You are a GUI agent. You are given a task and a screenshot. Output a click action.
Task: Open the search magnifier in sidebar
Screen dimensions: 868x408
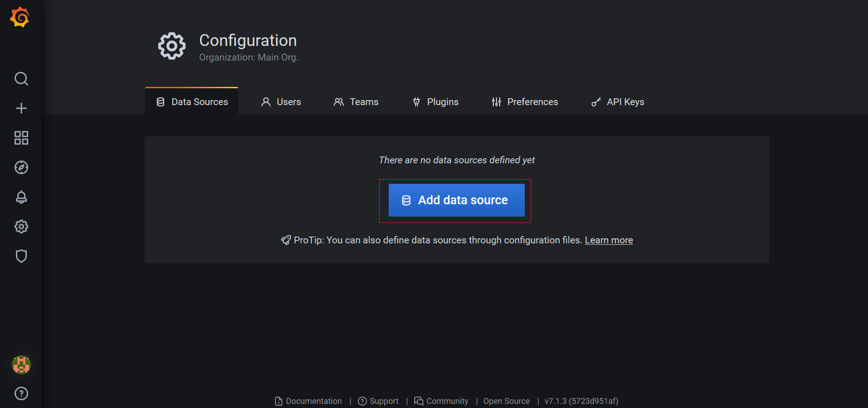(21, 79)
